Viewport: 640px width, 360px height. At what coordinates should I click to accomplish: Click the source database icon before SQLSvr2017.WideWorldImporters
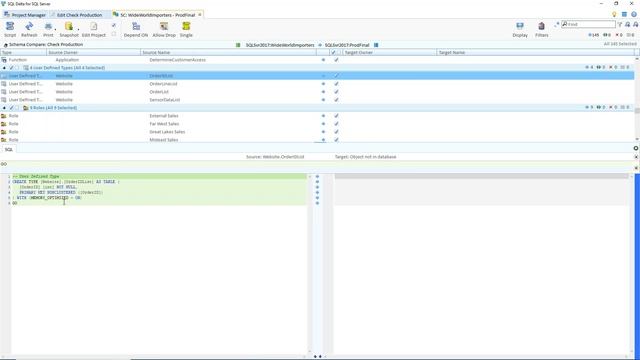coord(238,45)
